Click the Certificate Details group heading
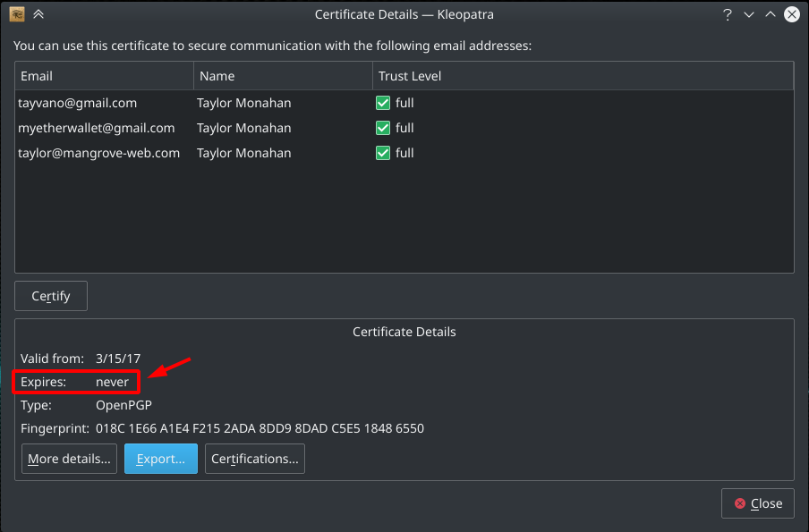 (x=404, y=332)
